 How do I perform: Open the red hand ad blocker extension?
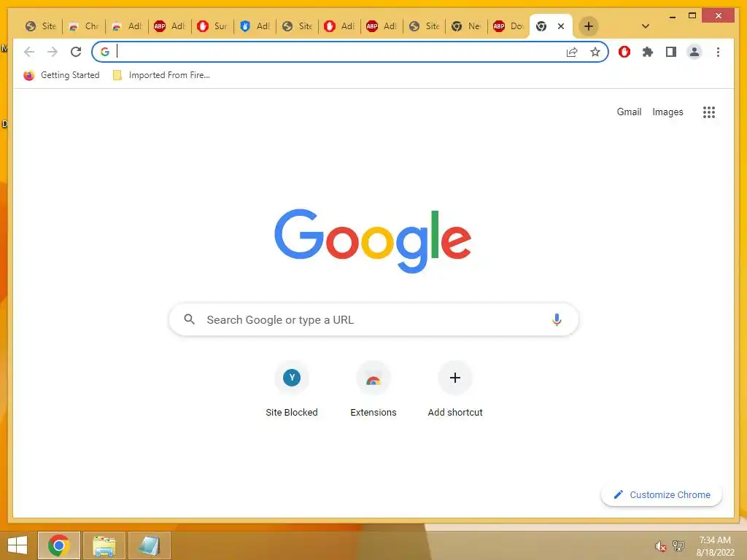coord(624,52)
